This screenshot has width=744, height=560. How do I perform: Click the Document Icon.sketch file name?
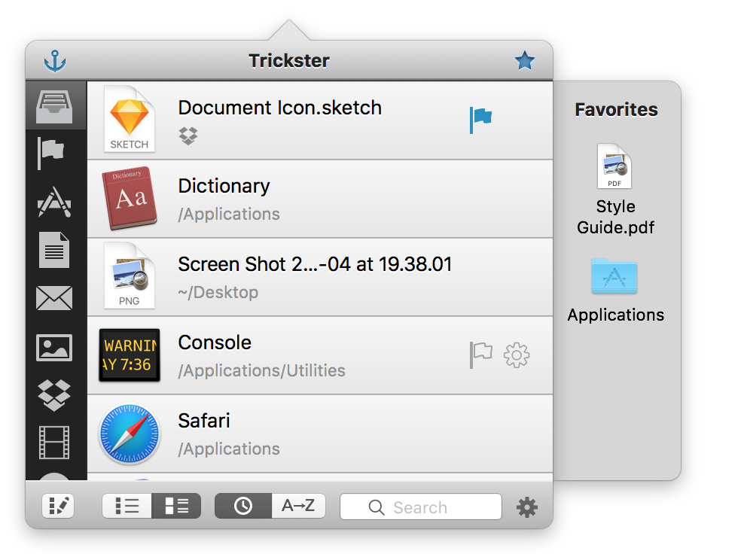pyautogui.click(x=280, y=108)
